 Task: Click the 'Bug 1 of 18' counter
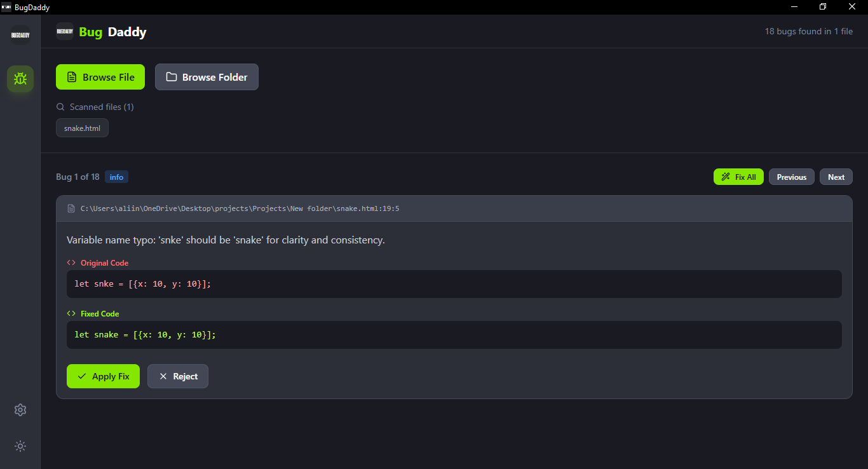click(x=78, y=177)
